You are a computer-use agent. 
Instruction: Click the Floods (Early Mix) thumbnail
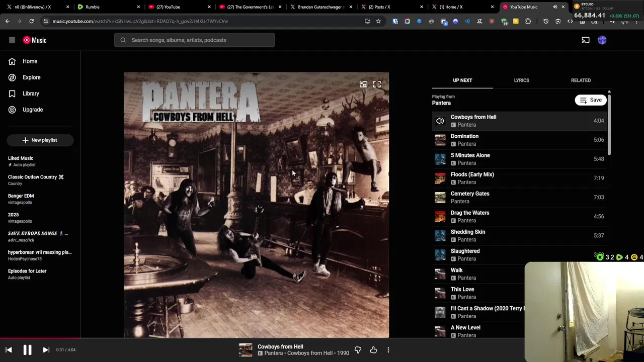[x=440, y=178]
